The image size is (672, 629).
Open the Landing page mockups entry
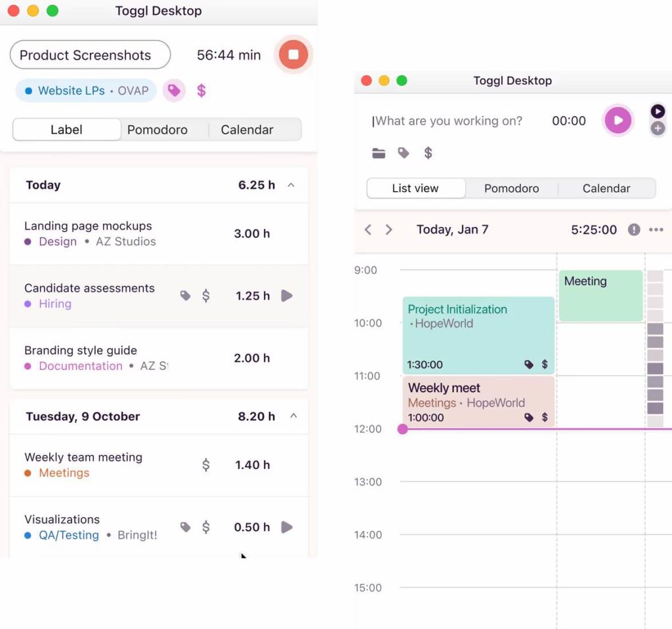pos(159,233)
